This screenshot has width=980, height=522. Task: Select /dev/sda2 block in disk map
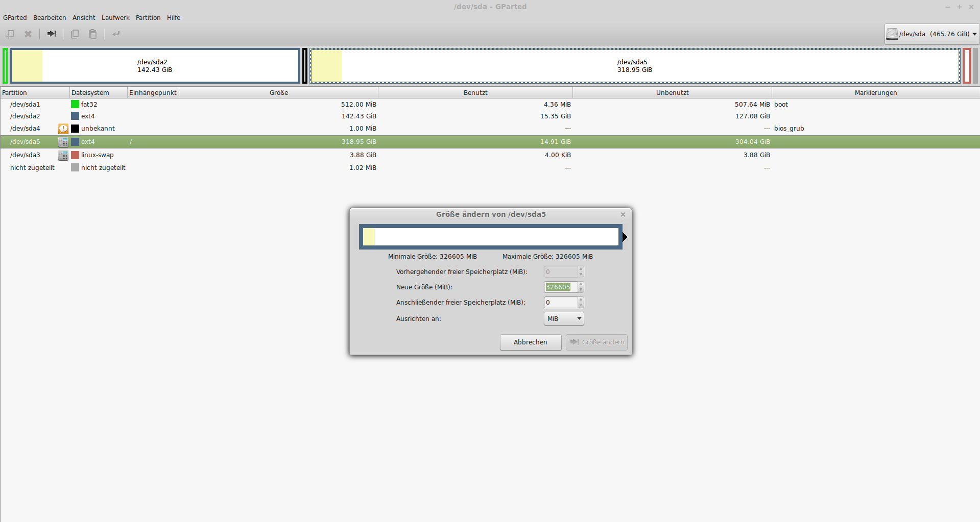pyautogui.click(x=155, y=66)
